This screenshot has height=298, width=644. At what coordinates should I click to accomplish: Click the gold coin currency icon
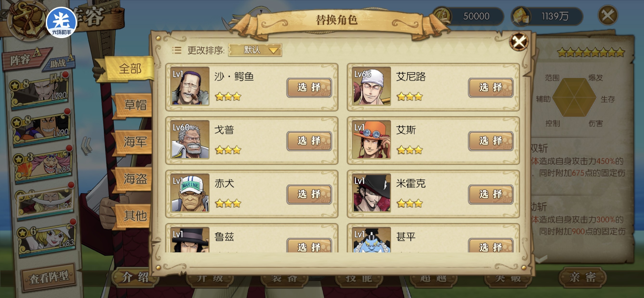(442, 16)
